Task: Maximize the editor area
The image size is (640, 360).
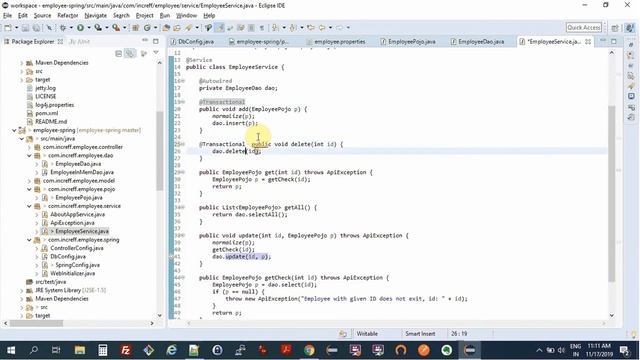Action: [614, 41]
